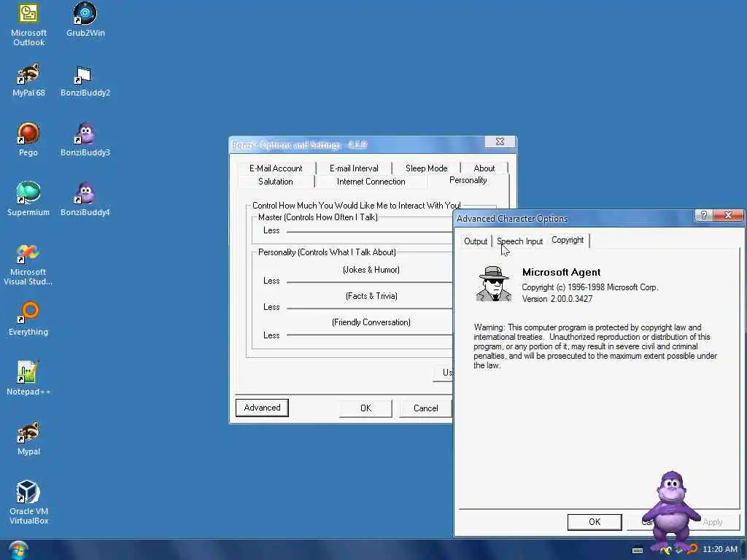Launch the Grub2Win desktop shortcut

[85, 20]
